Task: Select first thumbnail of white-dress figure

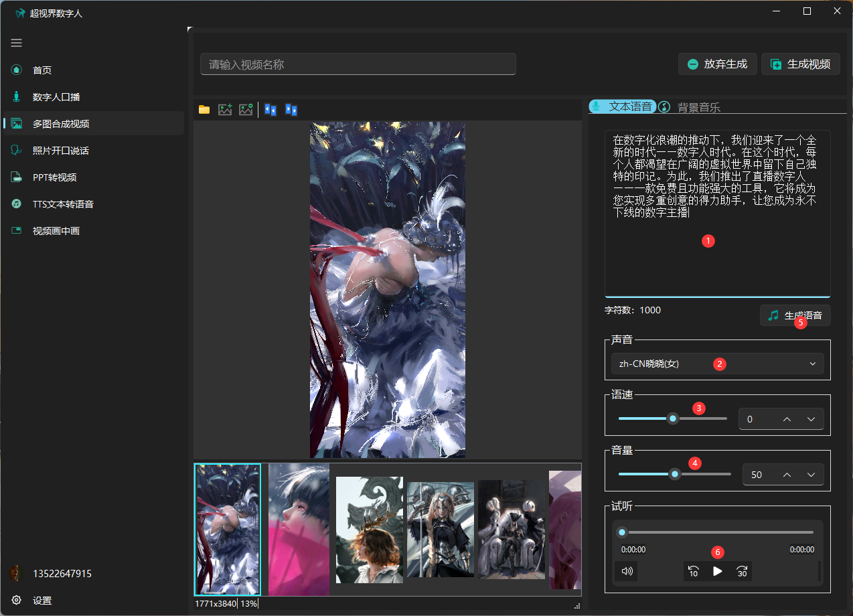Action: coord(228,529)
